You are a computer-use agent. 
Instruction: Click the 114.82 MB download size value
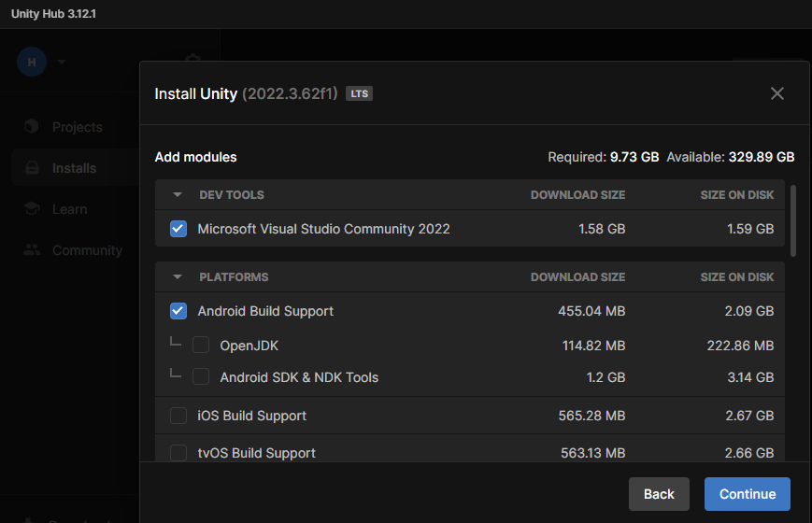coord(593,346)
